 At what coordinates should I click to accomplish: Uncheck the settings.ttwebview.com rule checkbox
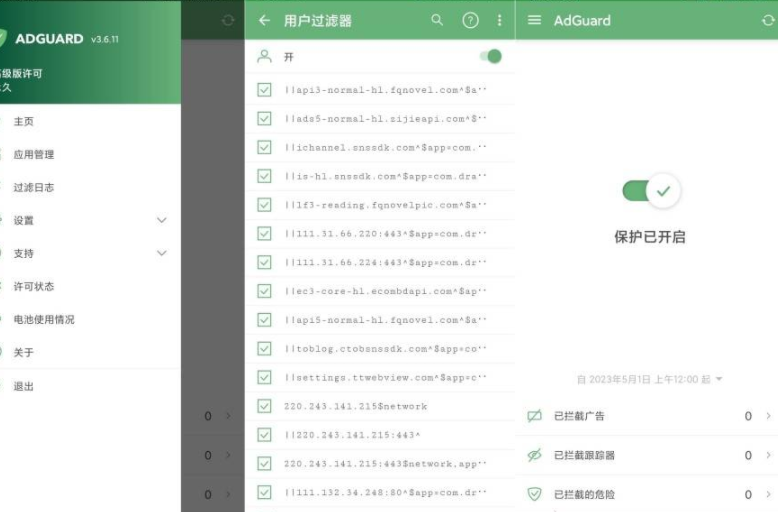[264, 378]
